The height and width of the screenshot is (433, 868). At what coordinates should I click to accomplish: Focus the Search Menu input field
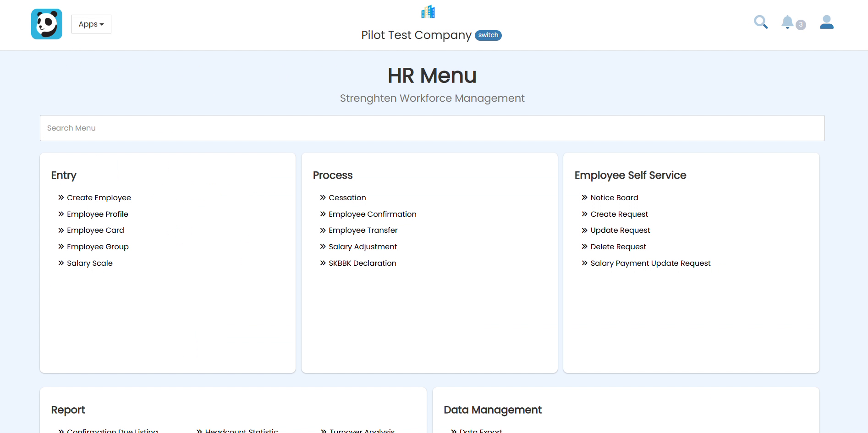(432, 128)
